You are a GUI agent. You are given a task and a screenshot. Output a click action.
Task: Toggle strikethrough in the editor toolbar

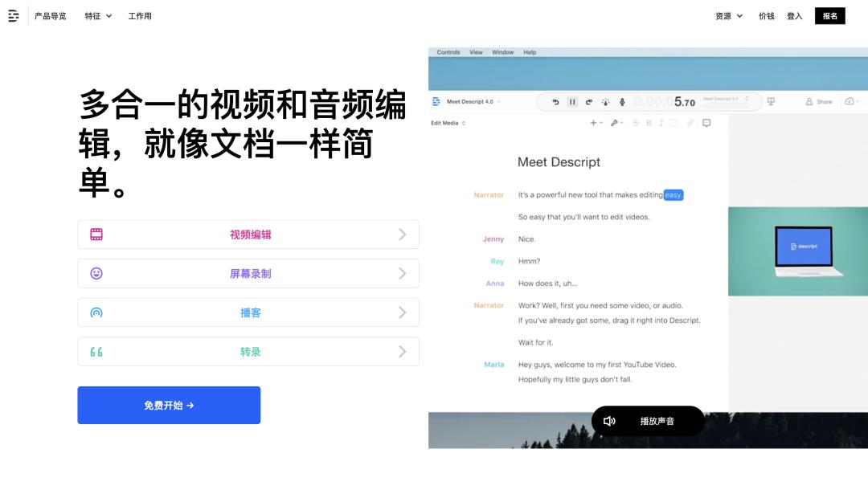point(636,123)
